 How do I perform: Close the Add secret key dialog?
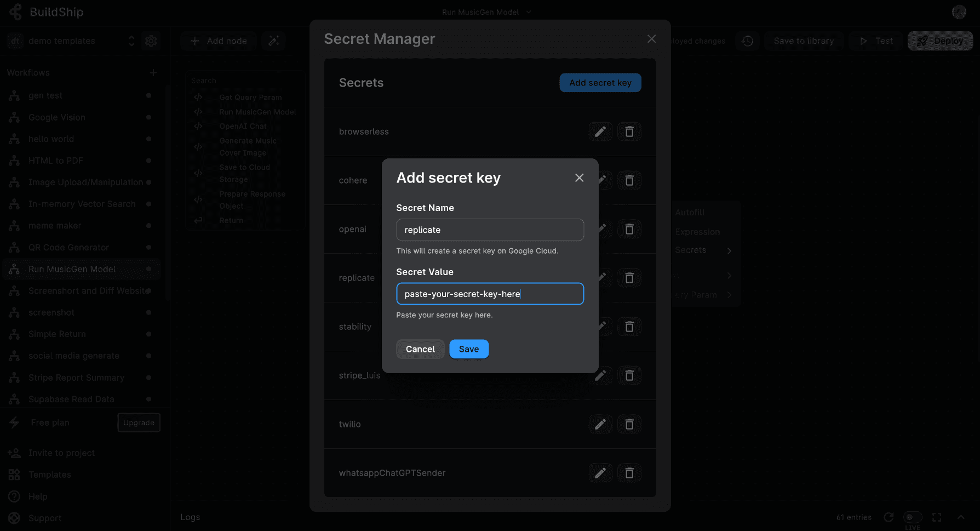click(x=579, y=178)
